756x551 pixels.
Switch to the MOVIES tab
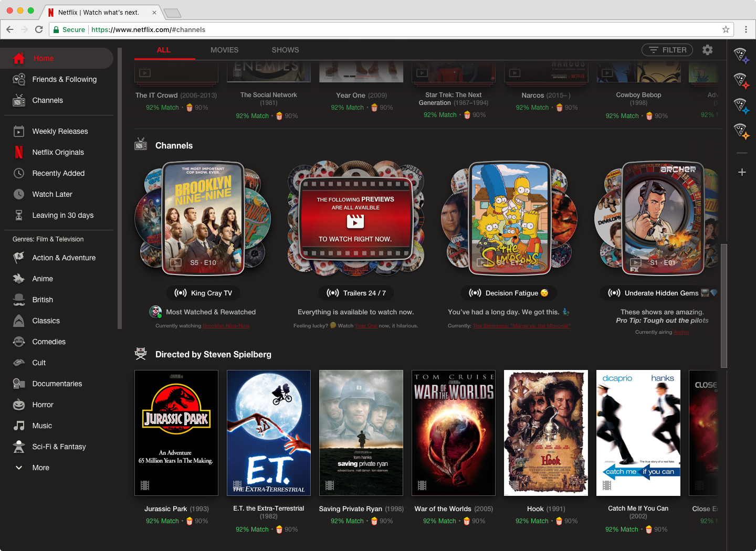pos(225,50)
